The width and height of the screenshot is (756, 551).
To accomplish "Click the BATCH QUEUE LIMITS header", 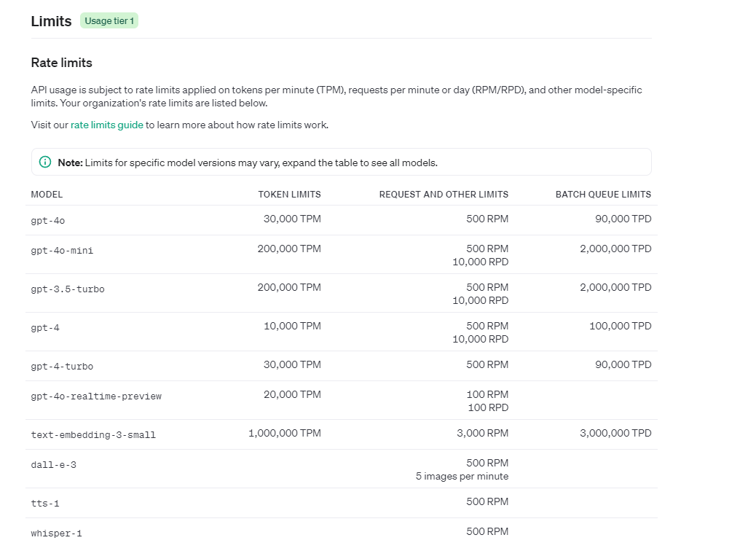I will 603,195.
